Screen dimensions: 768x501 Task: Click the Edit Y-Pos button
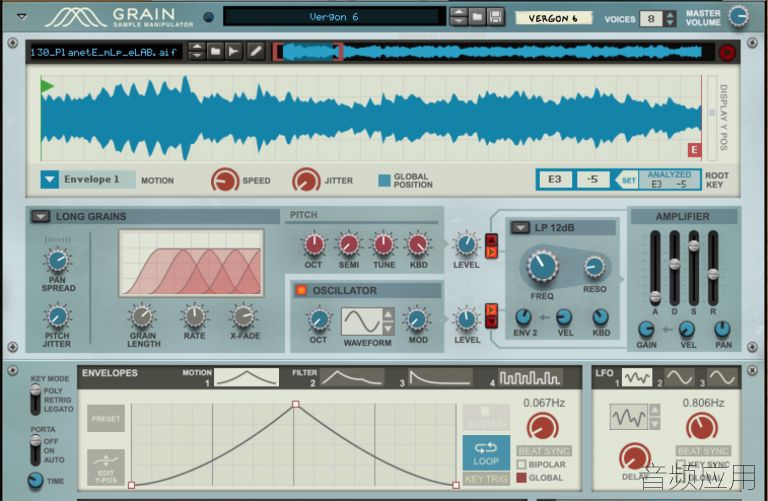pyautogui.click(x=105, y=468)
